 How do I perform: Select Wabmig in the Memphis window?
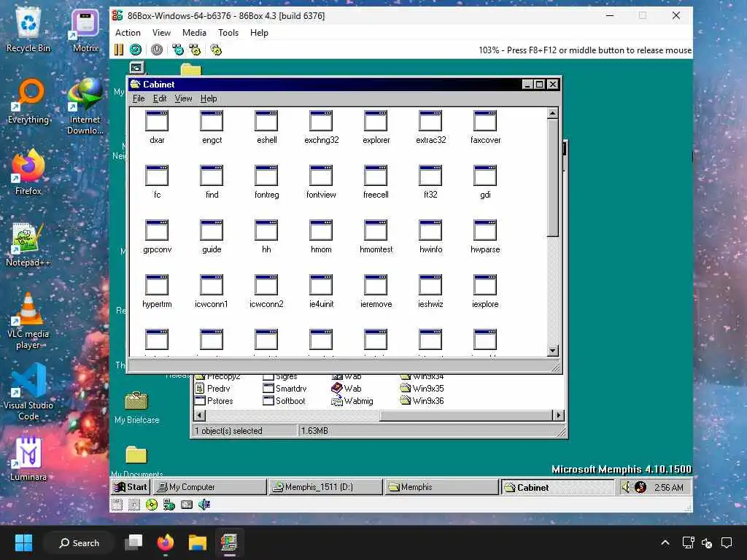coord(352,401)
